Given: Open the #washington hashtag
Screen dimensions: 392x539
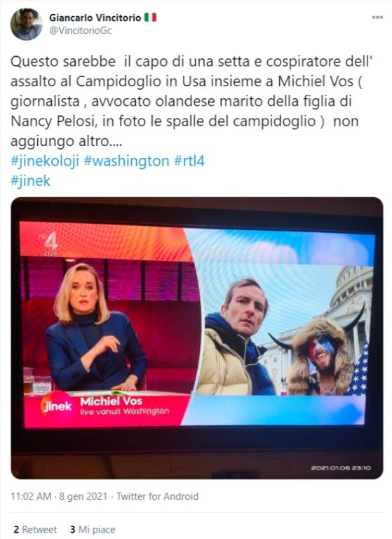Looking at the screenshot, I should pyautogui.click(x=126, y=161).
